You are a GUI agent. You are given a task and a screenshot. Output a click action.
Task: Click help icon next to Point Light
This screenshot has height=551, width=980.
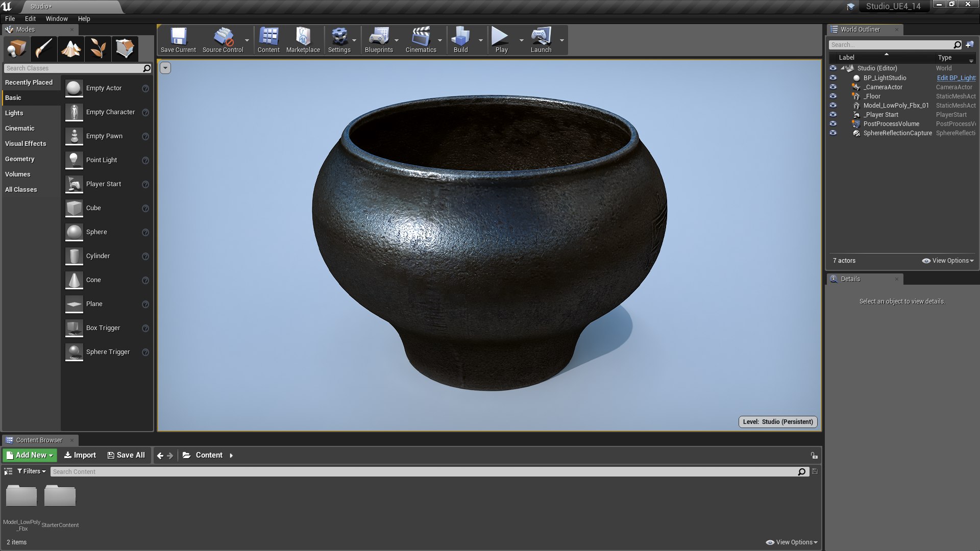(x=145, y=160)
